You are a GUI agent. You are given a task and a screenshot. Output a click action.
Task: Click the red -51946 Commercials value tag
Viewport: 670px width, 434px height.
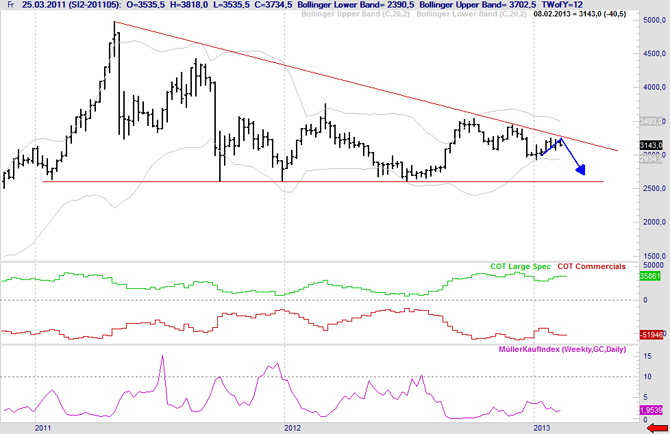(x=651, y=334)
